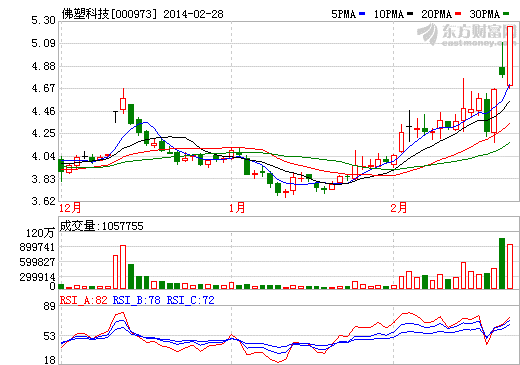Click the 20PMA red legend marker
The width and height of the screenshot is (520, 365).
pyautogui.click(x=458, y=14)
